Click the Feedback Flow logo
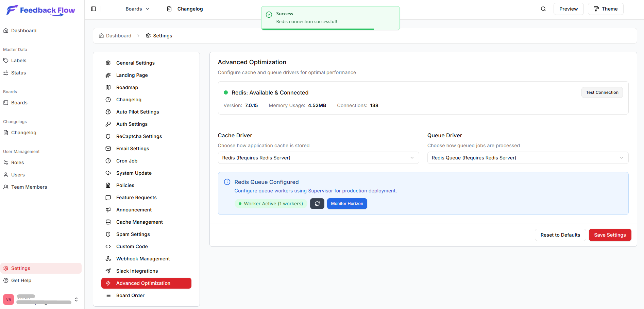Viewport: 644px width, 309px height. [x=41, y=10]
